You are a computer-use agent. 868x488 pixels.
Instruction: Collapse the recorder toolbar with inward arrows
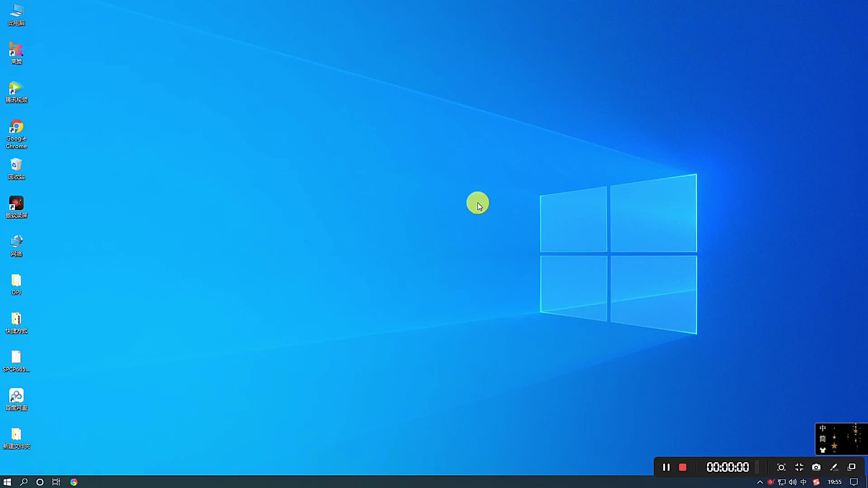pyautogui.click(x=799, y=467)
